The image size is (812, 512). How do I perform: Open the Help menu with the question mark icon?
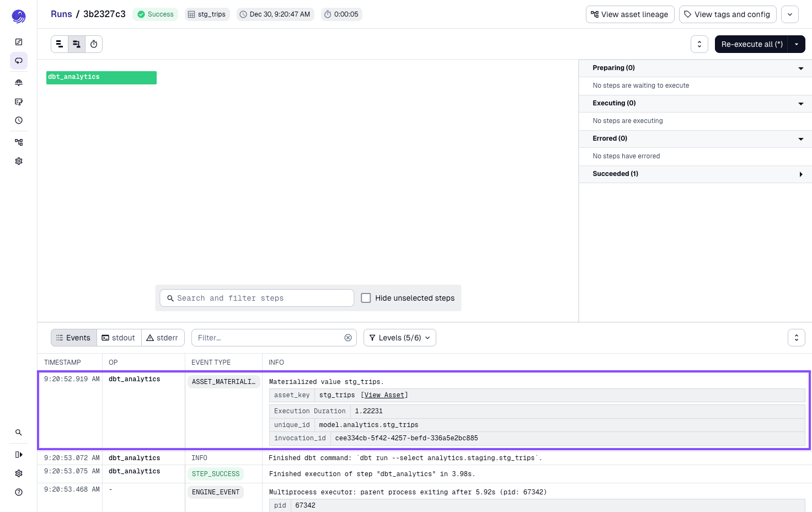coord(19,492)
